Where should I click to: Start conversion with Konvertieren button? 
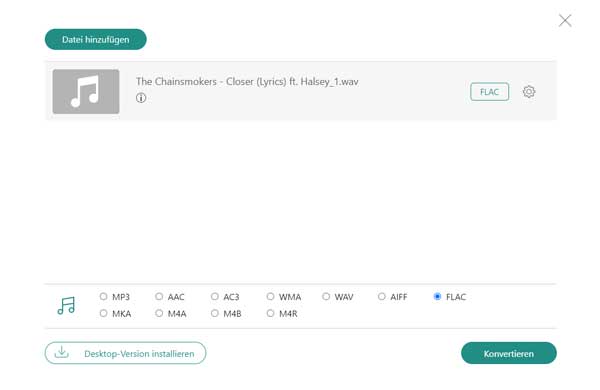click(x=509, y=353)
